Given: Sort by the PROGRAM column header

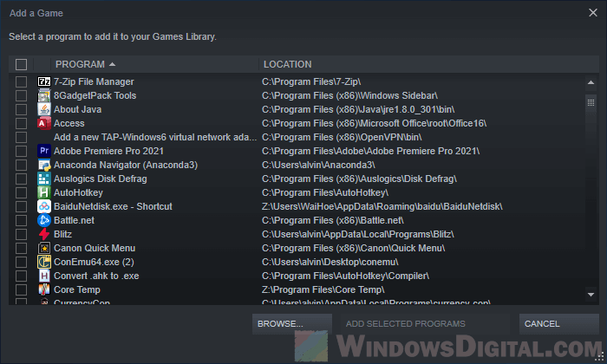Looking at the screenshot, I should [x=154, y=64].
